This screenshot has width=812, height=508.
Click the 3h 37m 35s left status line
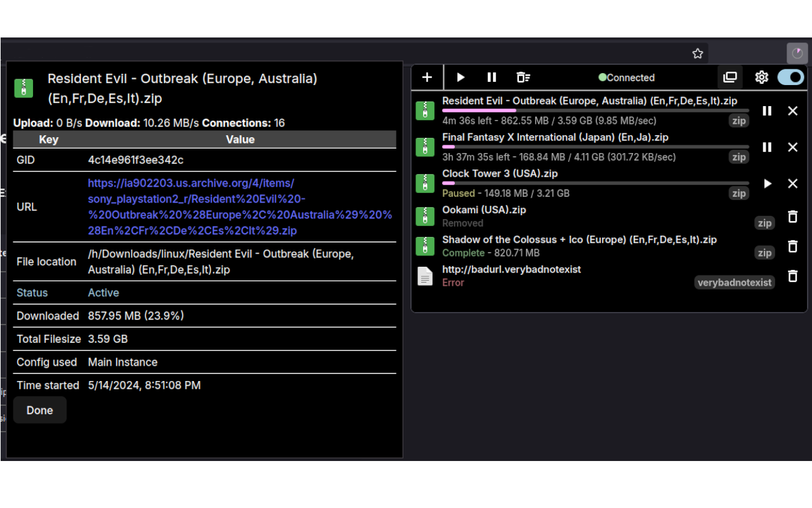559,157
